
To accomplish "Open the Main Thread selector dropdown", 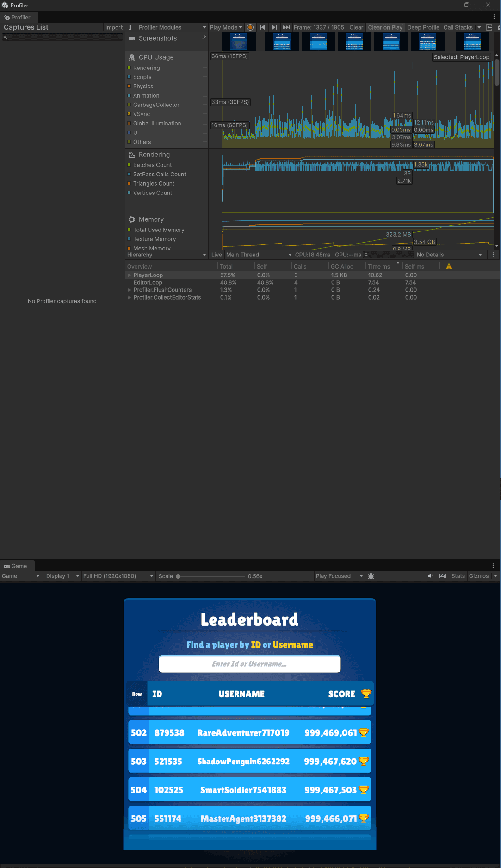I will [x=259, y=255].
